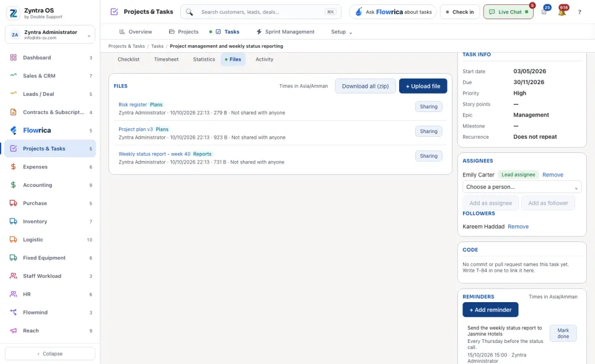Remove follower Kareem Haddad
This screenshot has height=364, width=595.
click(x=518, y=227)
